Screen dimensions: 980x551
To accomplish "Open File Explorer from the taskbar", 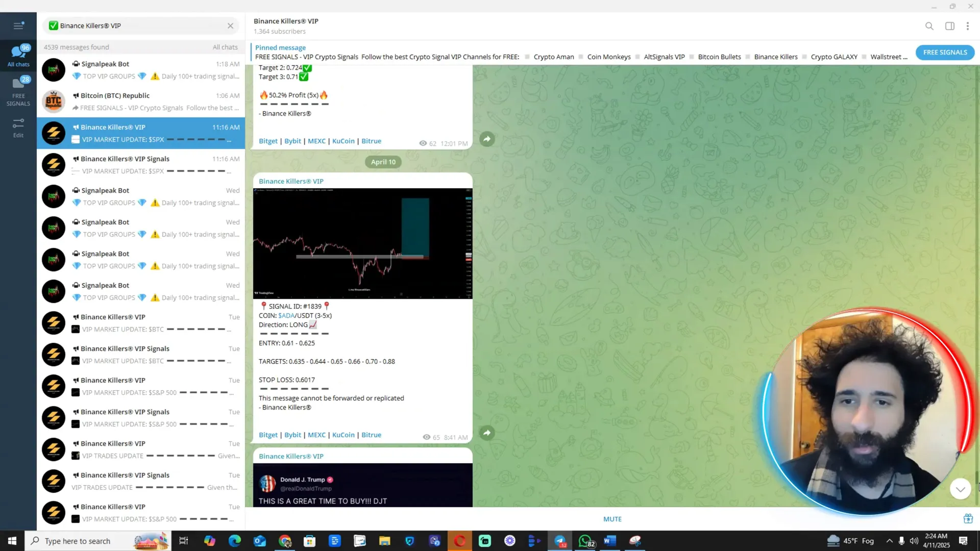I will (x=384, y=541).
